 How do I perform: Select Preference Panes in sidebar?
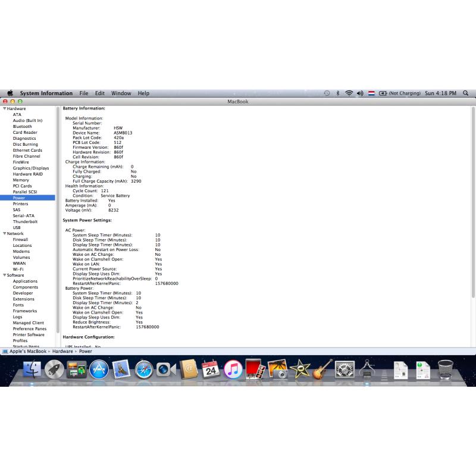click(29, 328)
